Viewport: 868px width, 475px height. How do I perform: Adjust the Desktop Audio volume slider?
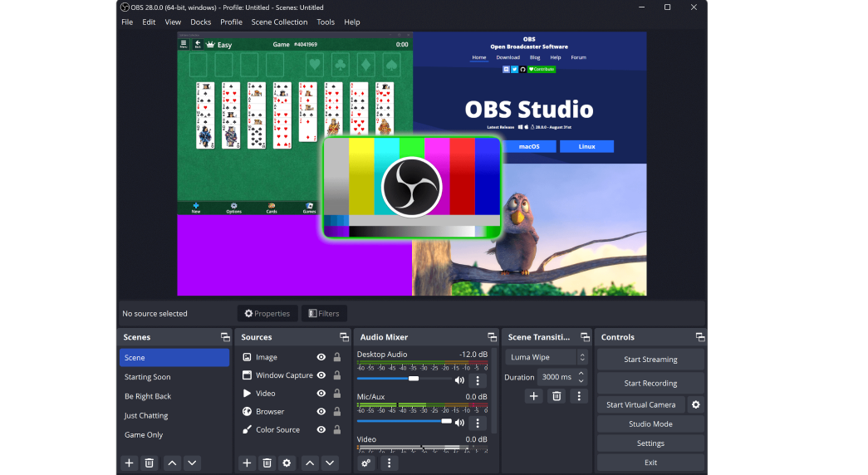tap(405, 379)
